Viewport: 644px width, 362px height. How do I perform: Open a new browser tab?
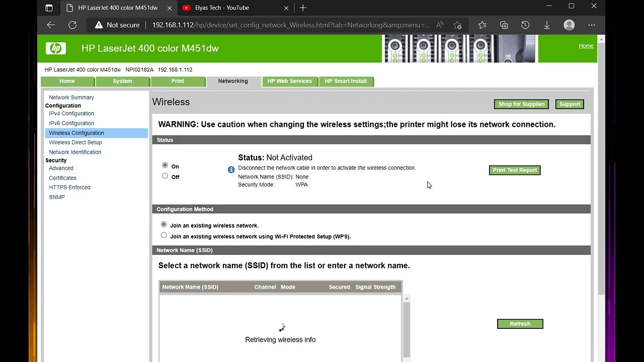click(x=303, y=8)
